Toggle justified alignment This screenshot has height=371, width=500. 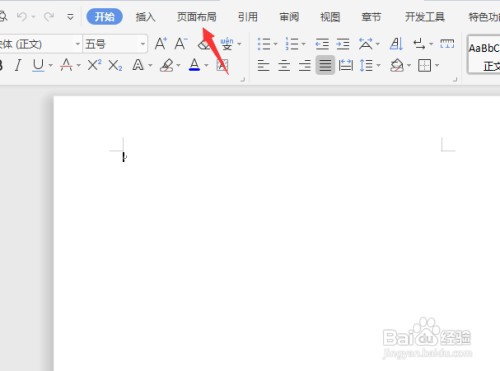click(325, 65)
